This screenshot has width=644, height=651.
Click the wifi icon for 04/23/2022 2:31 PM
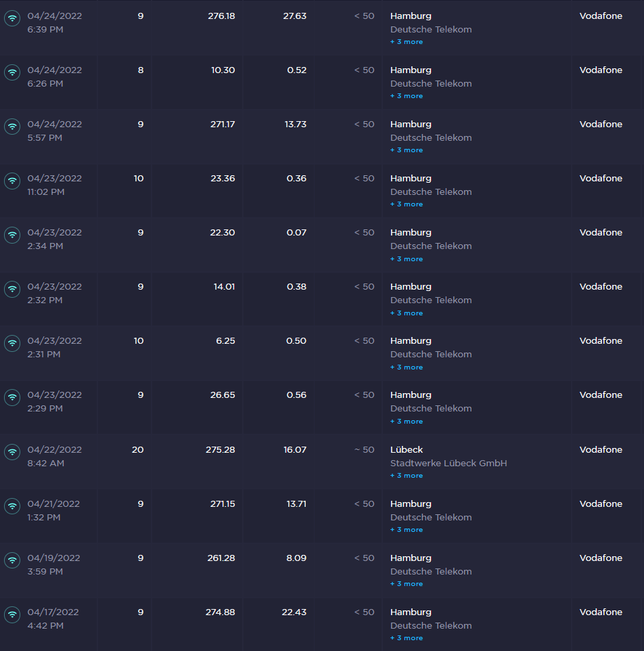tap(12, 343)
